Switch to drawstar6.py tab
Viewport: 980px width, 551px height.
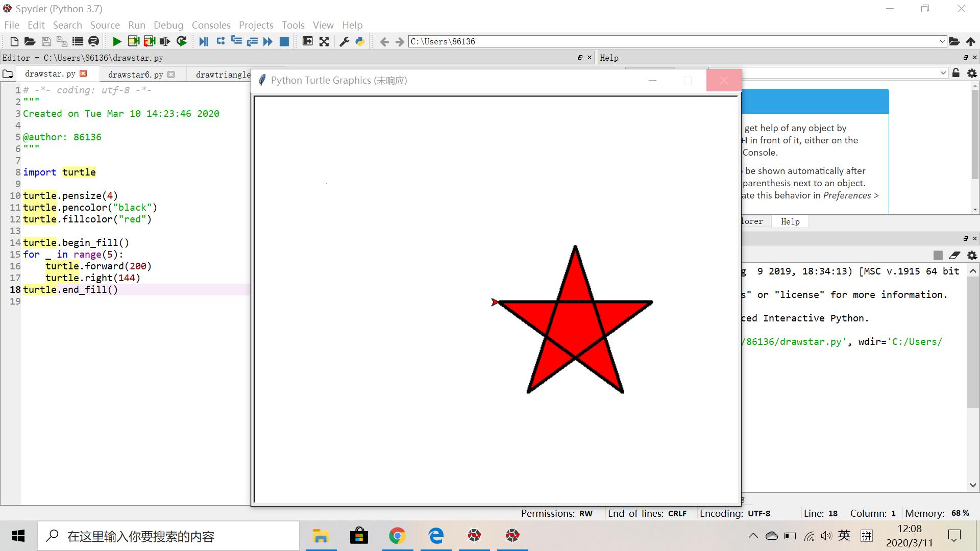tap(135, 74)
